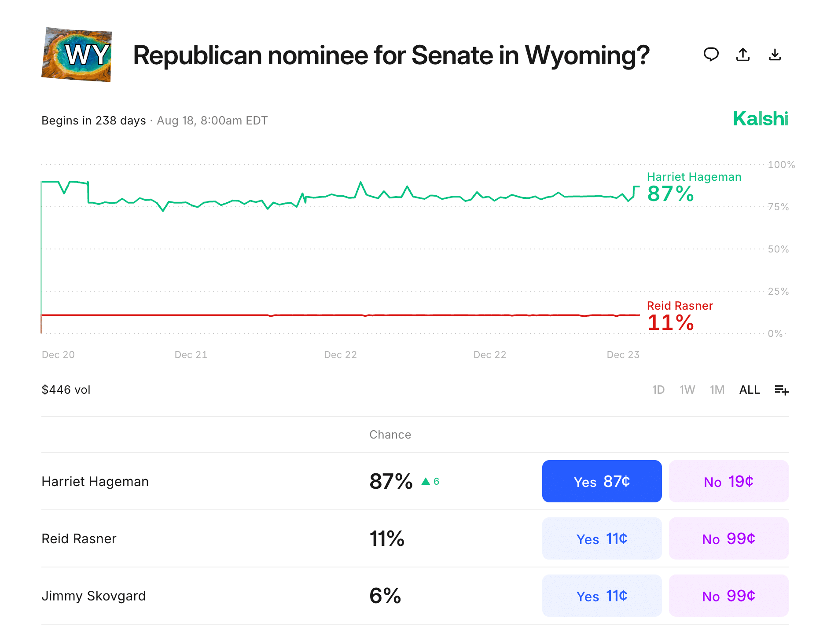Buy No 99¢ for Jimmy Skovgard
This screenshot has height=644, width=816.
pos(728,596)
